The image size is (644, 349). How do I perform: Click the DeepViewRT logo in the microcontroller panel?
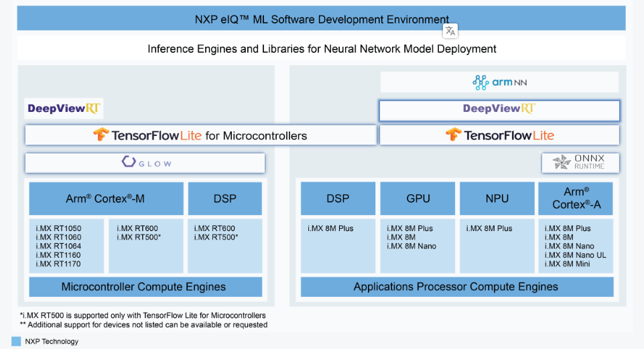click(64, 109)
